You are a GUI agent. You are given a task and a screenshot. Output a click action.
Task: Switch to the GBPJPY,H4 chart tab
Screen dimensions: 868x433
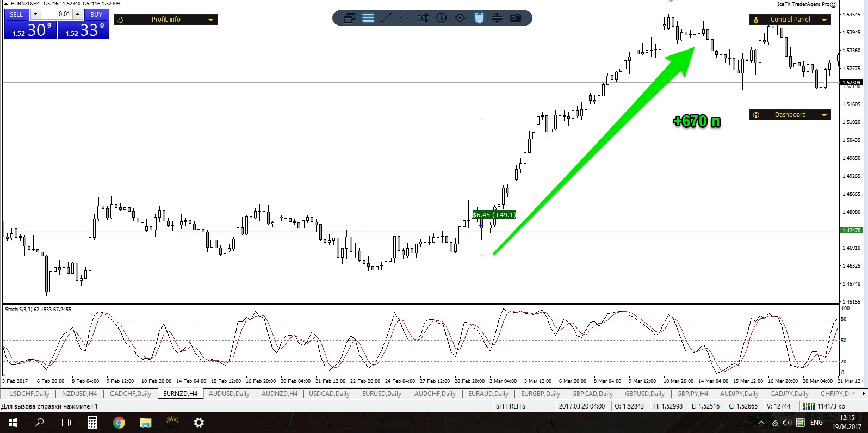pos(692,394)
